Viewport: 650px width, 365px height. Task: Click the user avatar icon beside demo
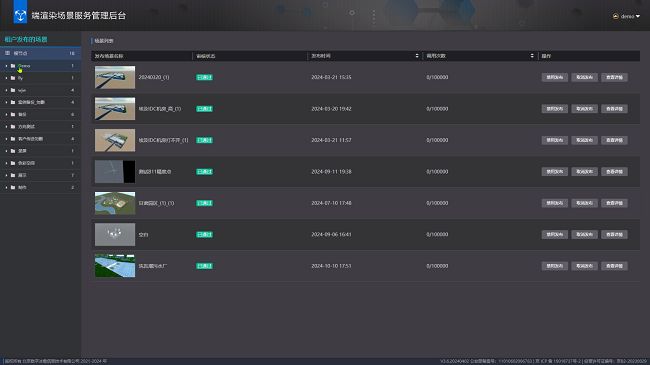[x=616, y=16]
